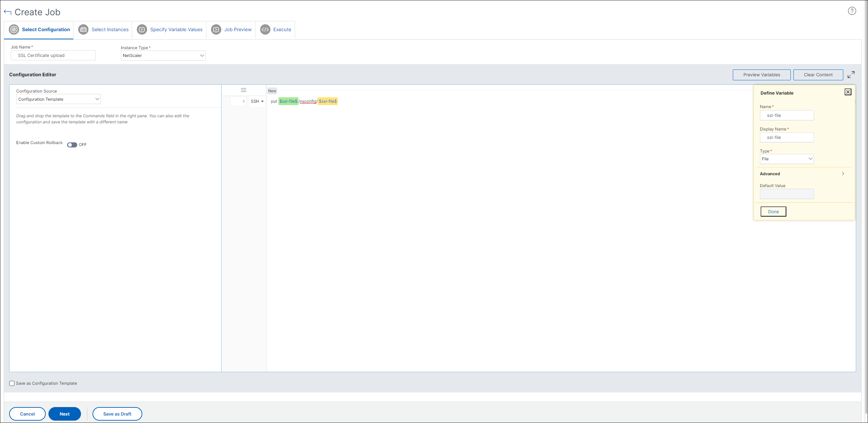Switch to Select Instances tab
The image size is (868, 423).
(104, 29)
